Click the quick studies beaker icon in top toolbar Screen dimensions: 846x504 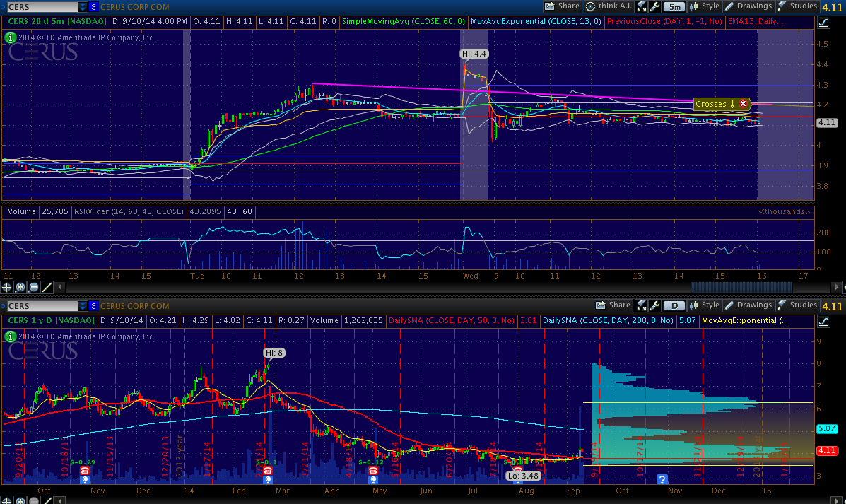(642, 6)
